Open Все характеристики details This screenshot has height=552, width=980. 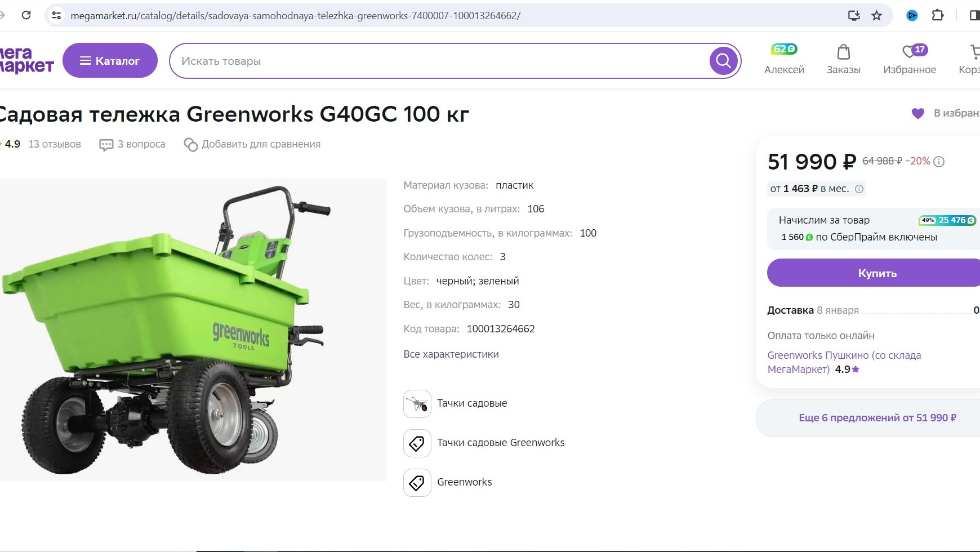451,354
